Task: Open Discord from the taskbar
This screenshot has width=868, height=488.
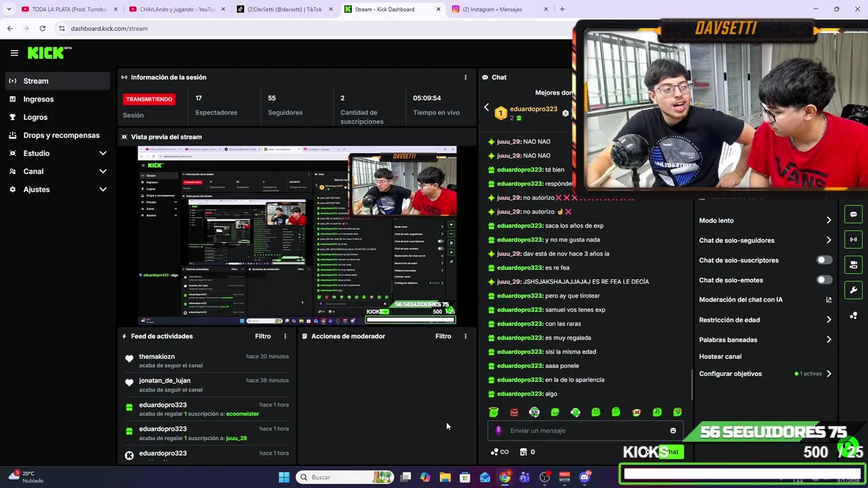Action: click(585, 477)
